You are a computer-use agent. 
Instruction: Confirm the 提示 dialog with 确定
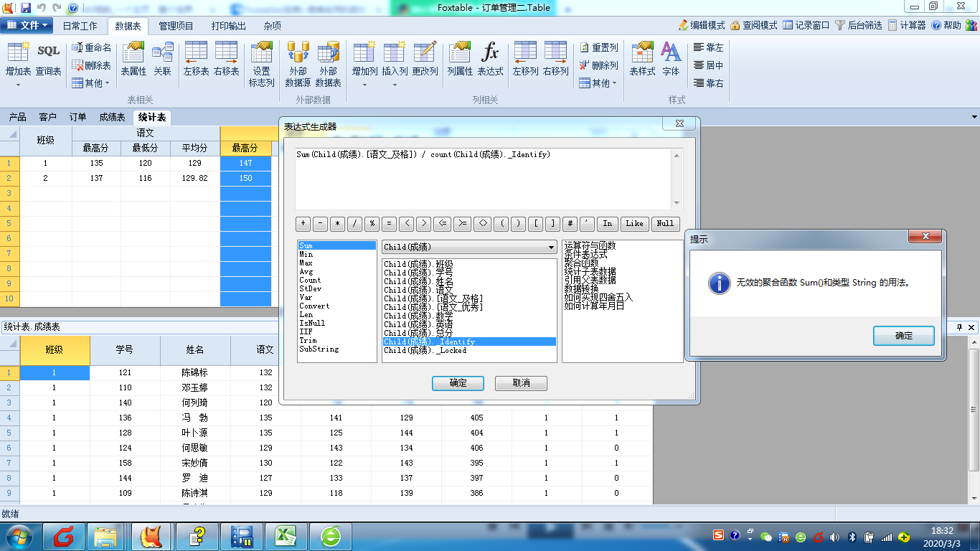click(904, 336)
